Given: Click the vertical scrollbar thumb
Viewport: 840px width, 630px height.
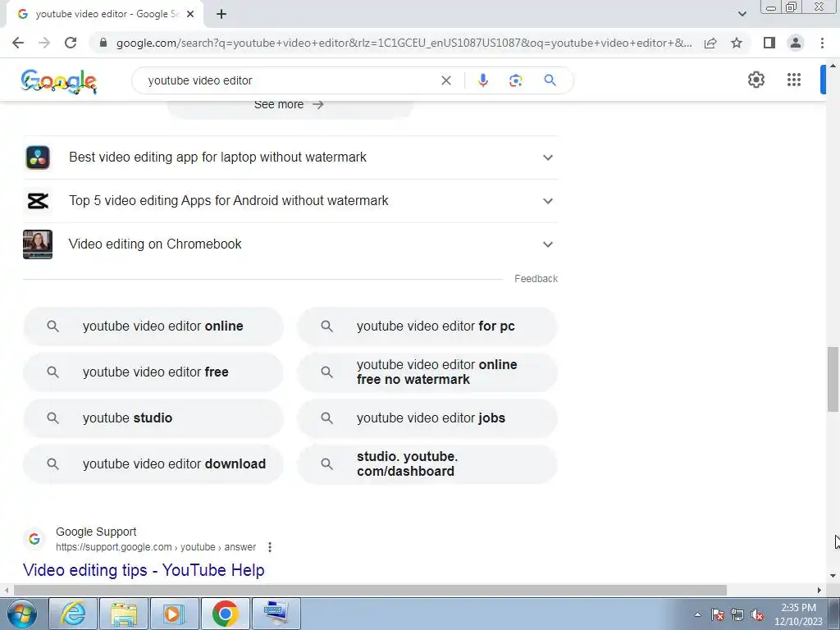Looking at the screenshot, I should (x=833, y=379).
